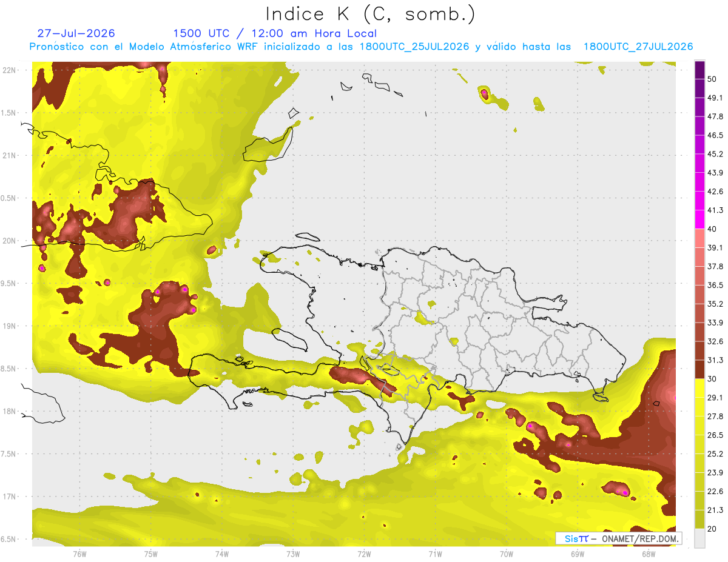The width and height of the screenshot is (728, 562).
Task: Click the latitude label '20N'
Action: [9, 241]
